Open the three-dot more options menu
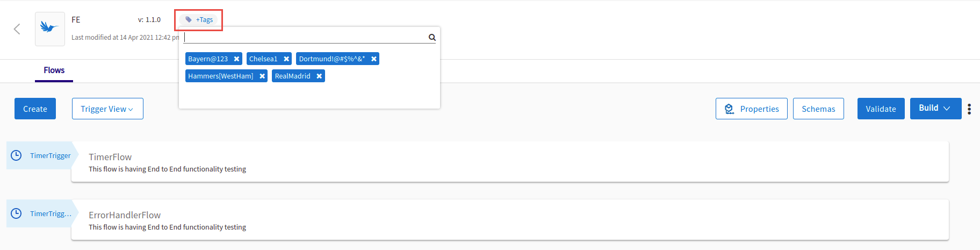 pyautogui.click(x=969, y=109)
